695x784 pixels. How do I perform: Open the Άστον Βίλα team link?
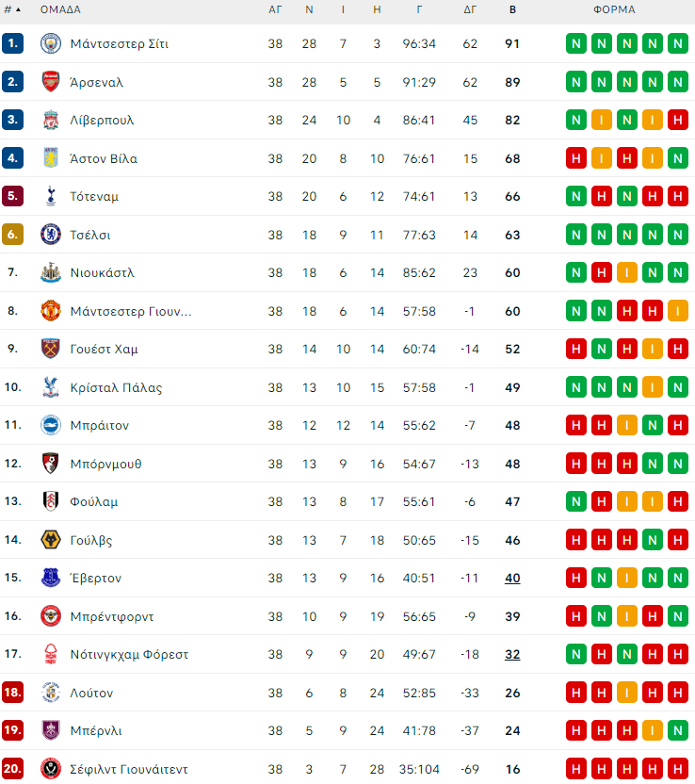(104, 158)
